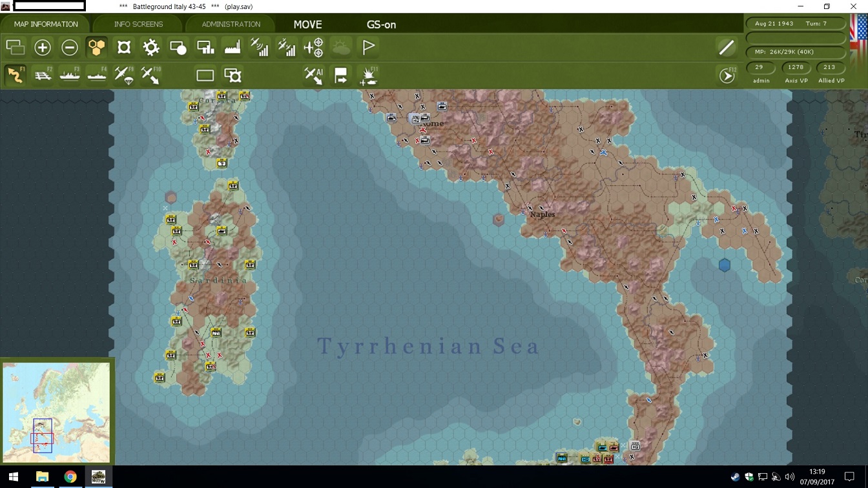
Task: Click the twin planes signal bars icon
Action: tap(287, 47)
